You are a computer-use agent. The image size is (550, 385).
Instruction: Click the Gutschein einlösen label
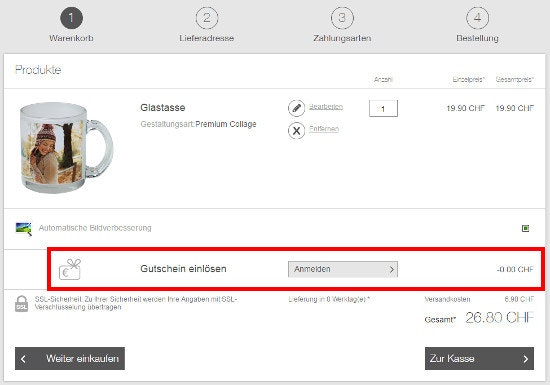[x=183, y=269]
